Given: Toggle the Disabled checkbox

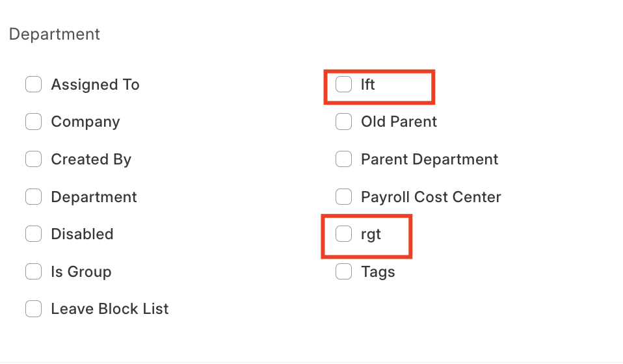Looking at the screenshot, I should [33, 234].
